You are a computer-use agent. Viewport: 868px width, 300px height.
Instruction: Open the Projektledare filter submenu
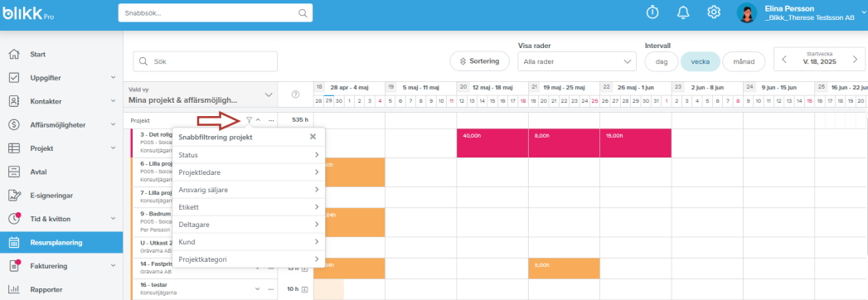point(249,172)
